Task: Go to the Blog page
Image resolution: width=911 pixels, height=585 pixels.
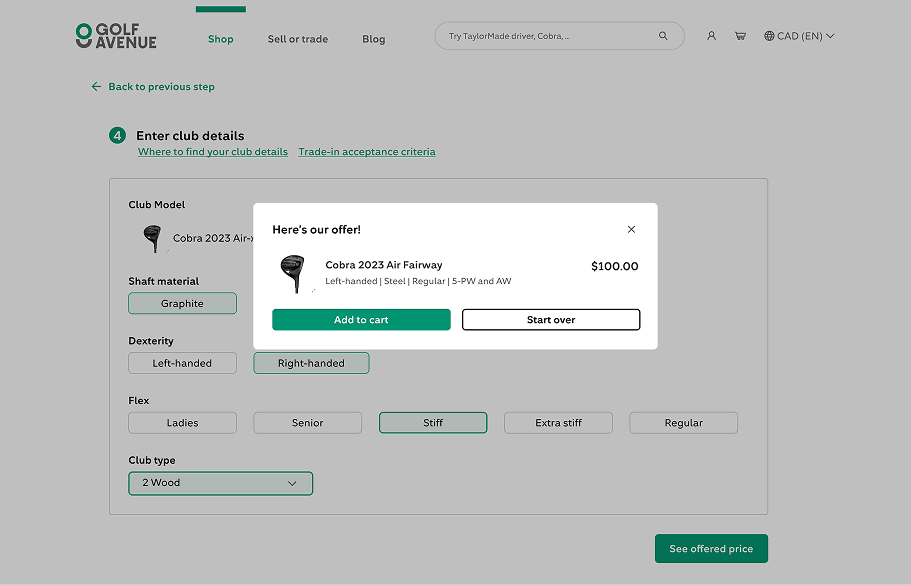Action: [x=374, y=39]
